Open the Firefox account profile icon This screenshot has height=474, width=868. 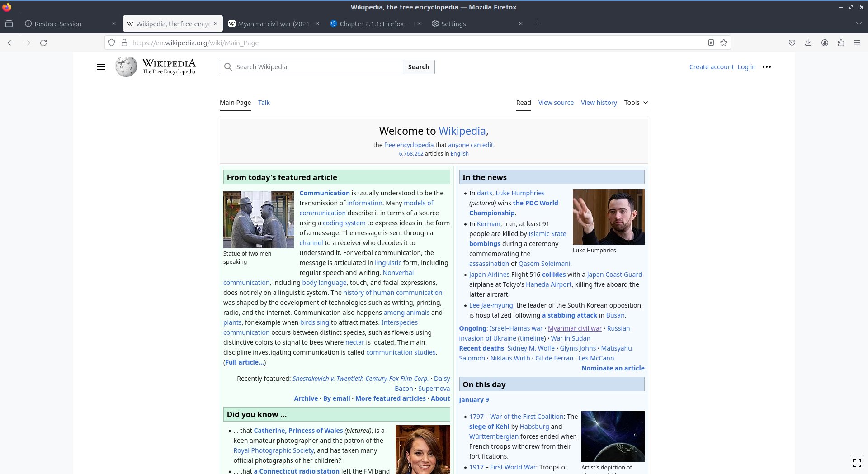(x=825, y=43)
